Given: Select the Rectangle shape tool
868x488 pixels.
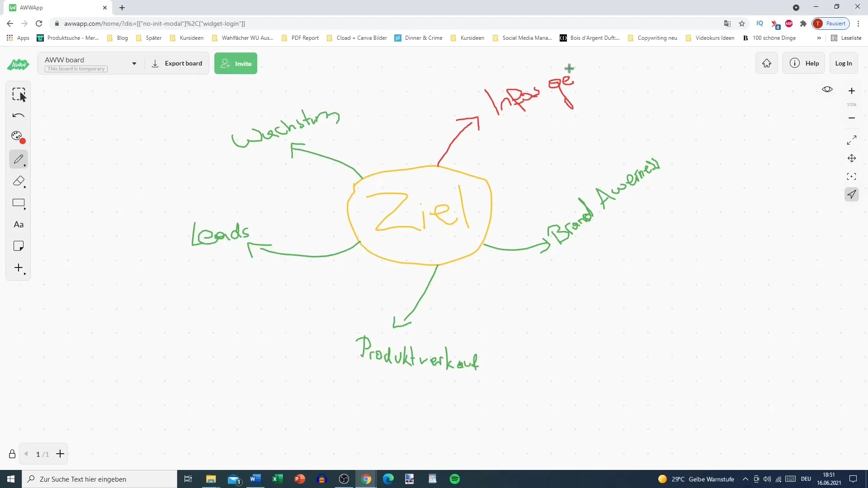Looking at the screenshot, I should coord(18,202).
